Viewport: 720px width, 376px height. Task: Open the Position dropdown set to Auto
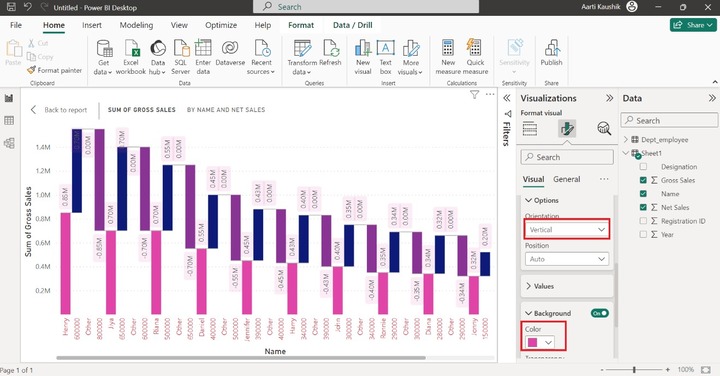coord(567,259)
